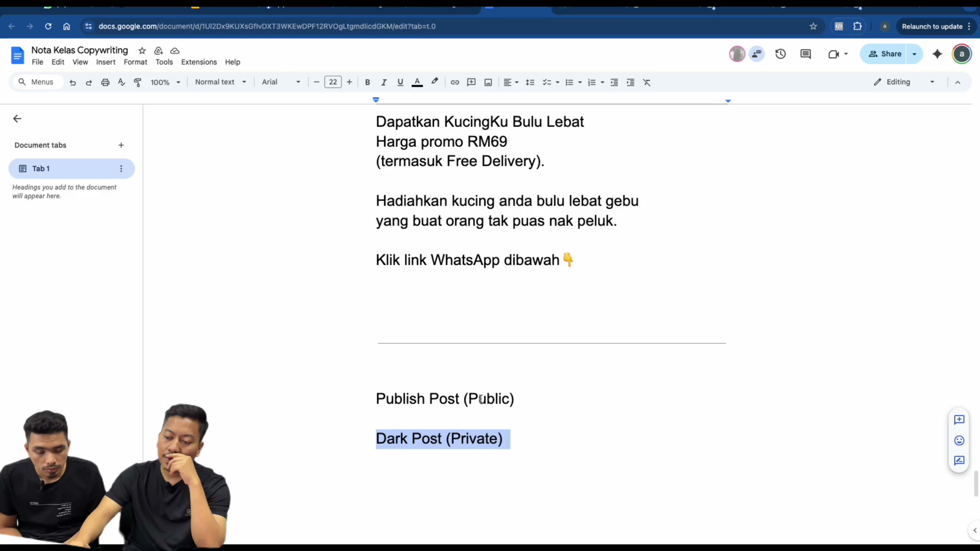Open line and paragraph spacing
Viewport: 980px width, 551px height.
click(x=530, y=82)
